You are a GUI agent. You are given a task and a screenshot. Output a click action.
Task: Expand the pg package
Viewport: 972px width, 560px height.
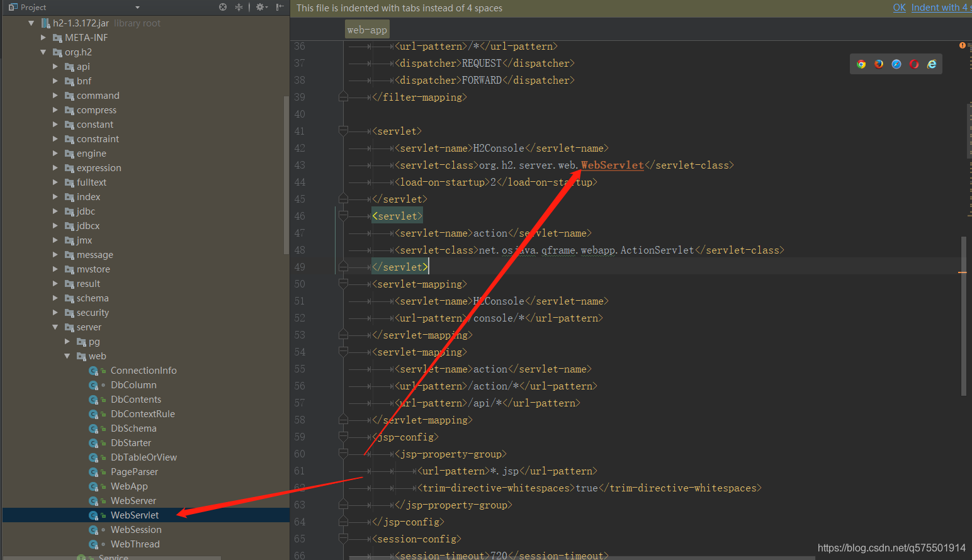(67, 342)
